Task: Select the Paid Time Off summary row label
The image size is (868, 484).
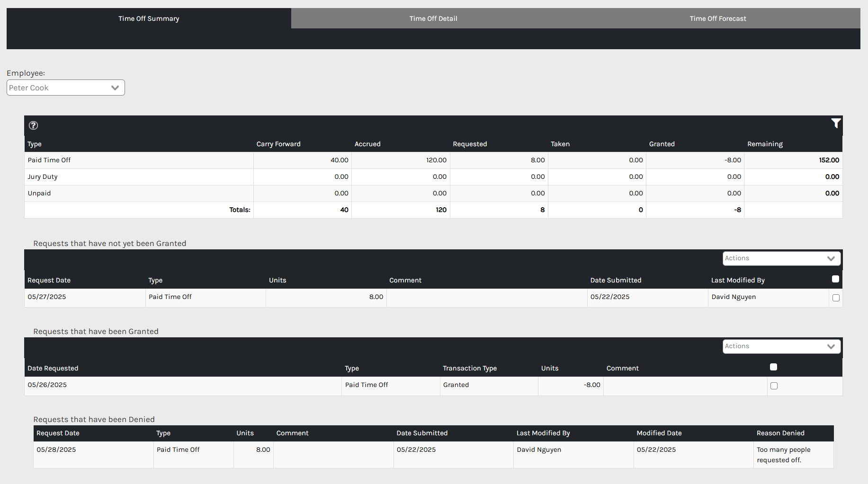Action: point(49,160)
